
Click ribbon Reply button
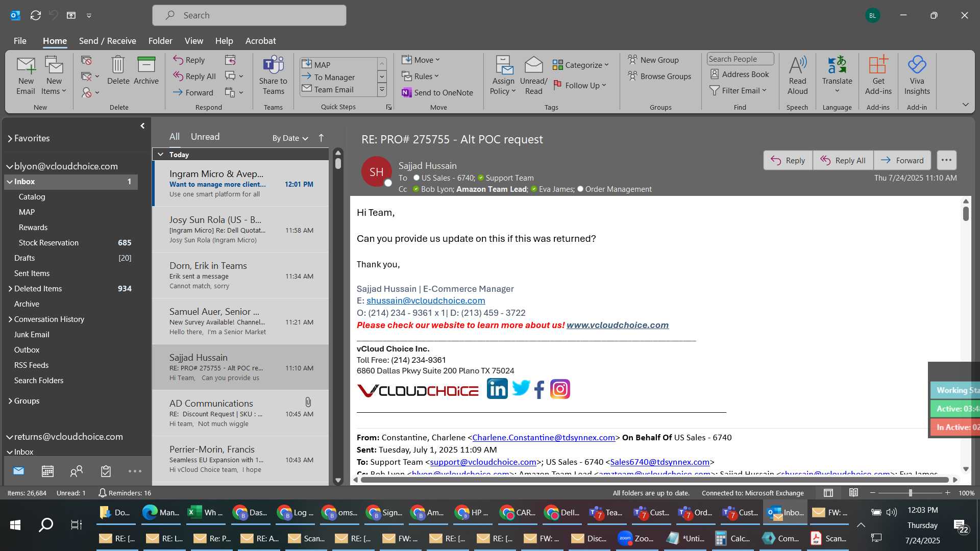coord(189,60)
